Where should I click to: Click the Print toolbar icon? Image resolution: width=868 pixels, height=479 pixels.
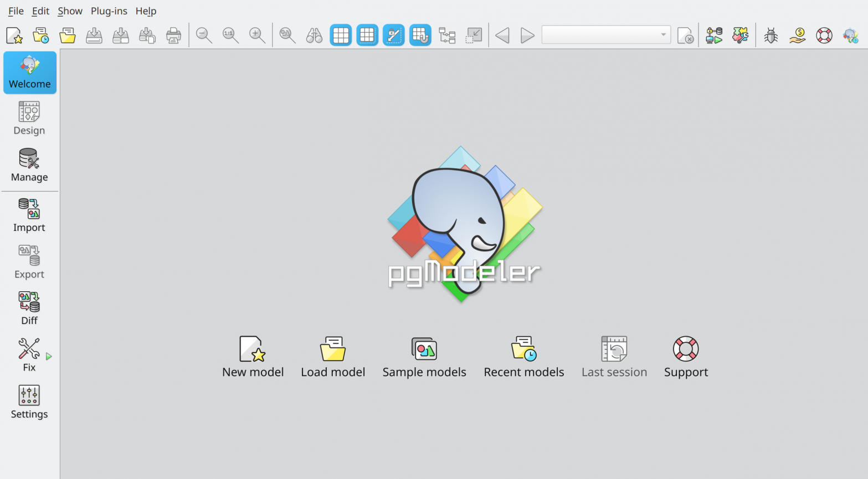[x=174, y=35]
